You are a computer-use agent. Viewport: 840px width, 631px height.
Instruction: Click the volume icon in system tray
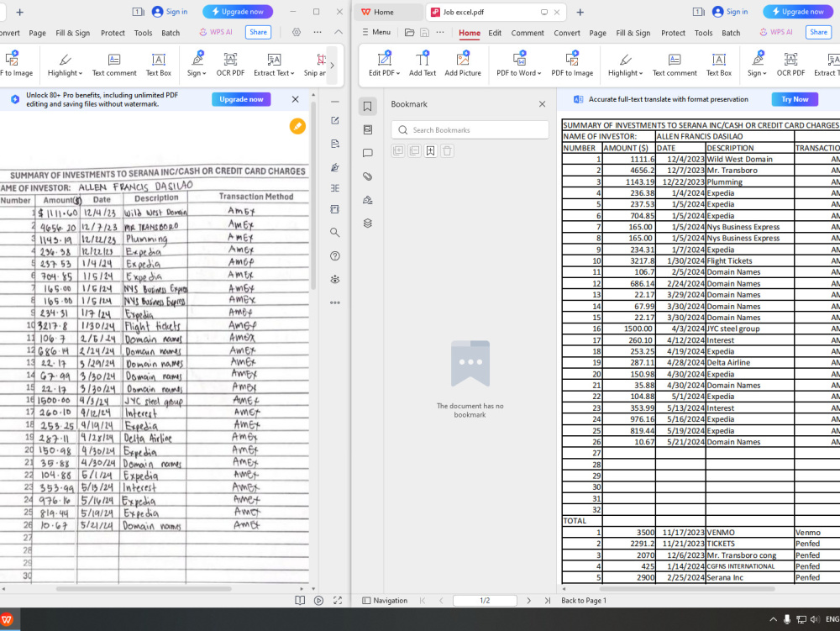(x=814, y=619)
